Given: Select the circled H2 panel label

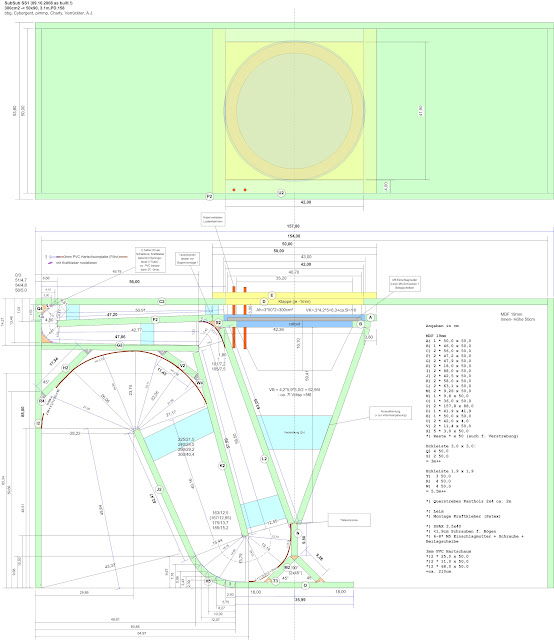Looking at the screenshot, I should [65, 368].
